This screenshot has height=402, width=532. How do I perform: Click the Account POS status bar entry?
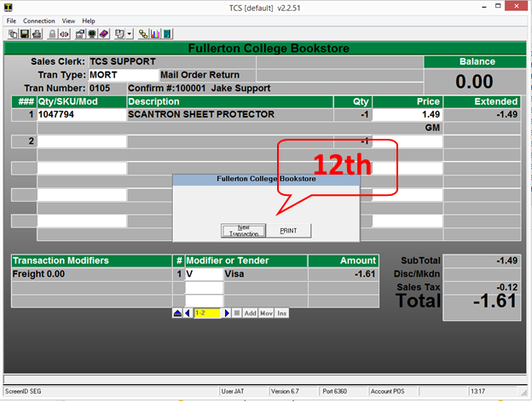click(387, 391)
